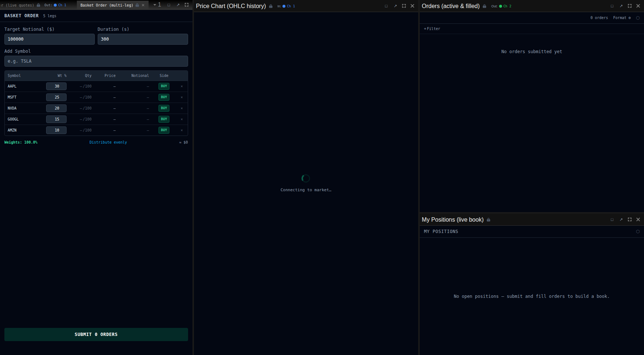Focus the Duration (s) input field
This screenshot has width=644, height=355.
coord(143,39)
